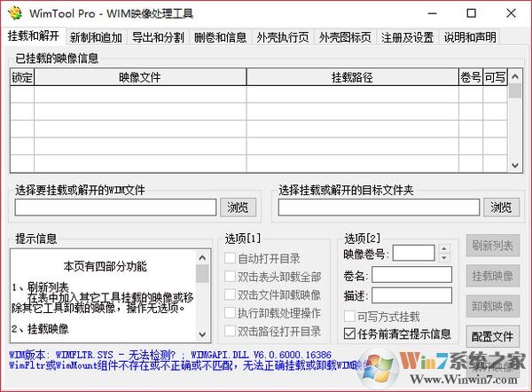Viewport: 532px width, 392px height.
Task: Open 配置文件 button
Action: point(493,337)
